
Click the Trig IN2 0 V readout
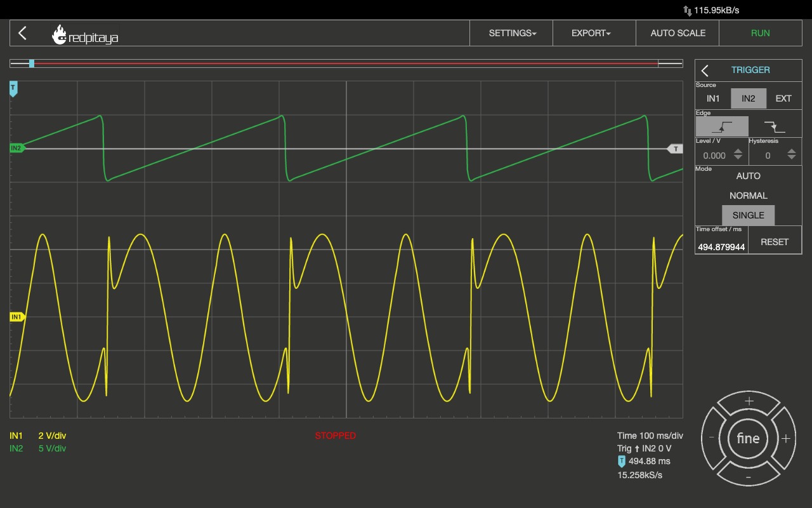pos(645,448)
